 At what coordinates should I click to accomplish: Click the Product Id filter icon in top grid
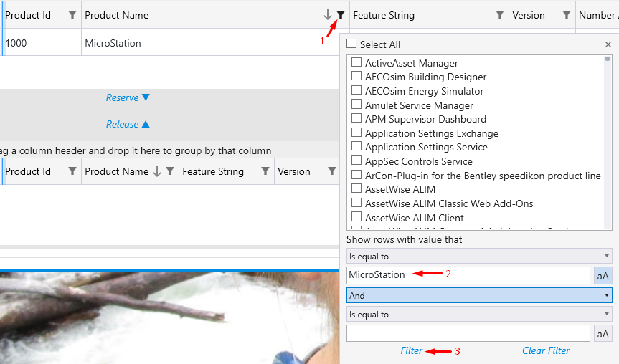(x=72, y=15)
